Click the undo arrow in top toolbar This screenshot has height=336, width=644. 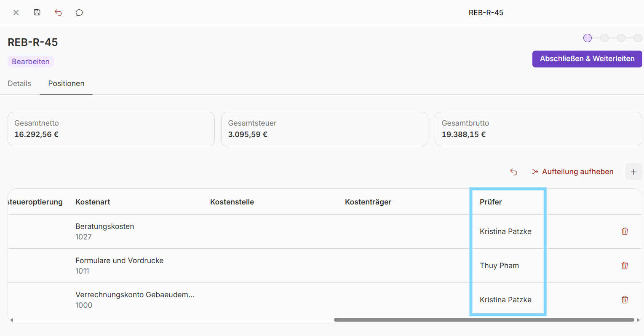coord(58,13)
